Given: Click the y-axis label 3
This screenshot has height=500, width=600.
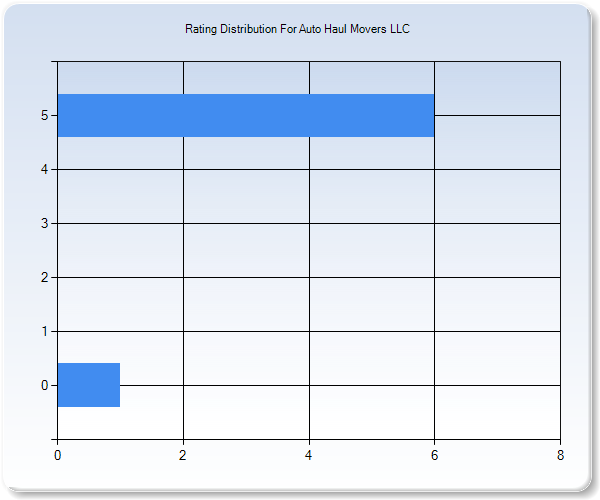Looking at the screenshot, I should tap(45, 223).
